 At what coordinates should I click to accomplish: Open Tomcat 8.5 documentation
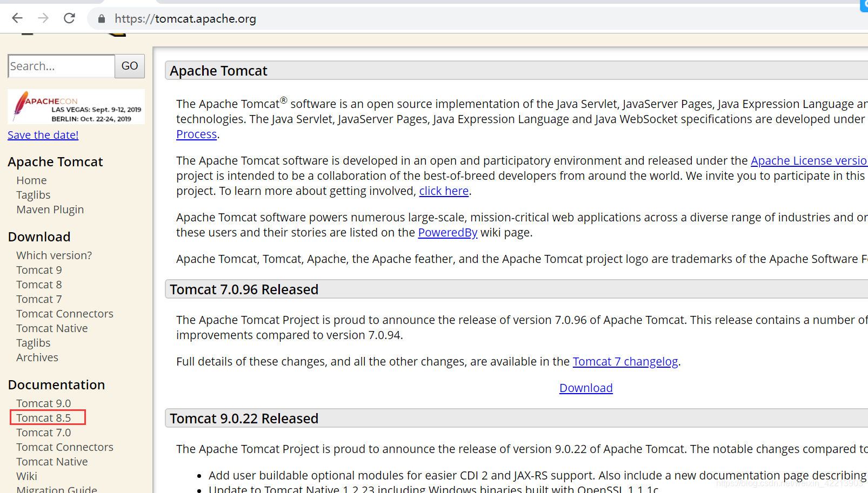click(44, 418)
